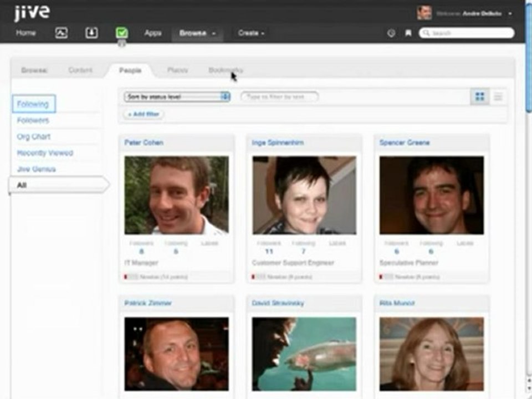Open Apps in the navbar

point(153,33)
